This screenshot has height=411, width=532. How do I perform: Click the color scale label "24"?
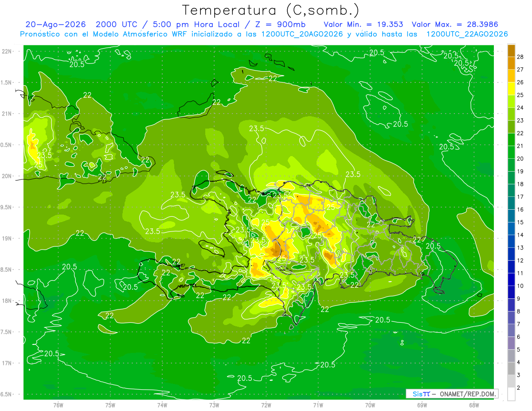coord(520,108)
